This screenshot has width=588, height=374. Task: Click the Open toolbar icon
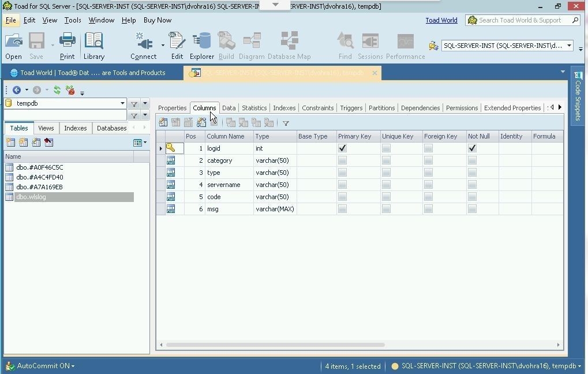(13, 46)
